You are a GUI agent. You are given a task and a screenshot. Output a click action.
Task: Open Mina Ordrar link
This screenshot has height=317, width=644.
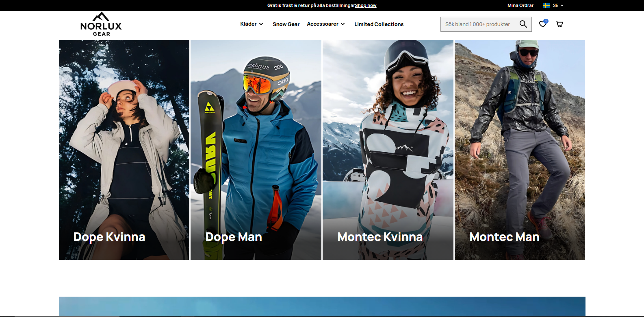pos(520,5)
